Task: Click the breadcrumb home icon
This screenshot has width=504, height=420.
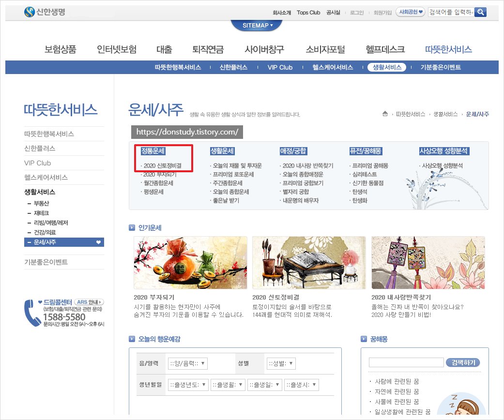Action: pyautogui.click(x=385, y=114)
